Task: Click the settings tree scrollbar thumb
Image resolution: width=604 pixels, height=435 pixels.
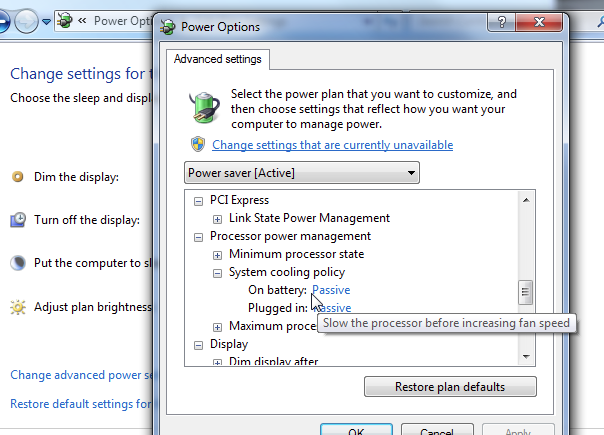Action: click(x=525, y=292)
